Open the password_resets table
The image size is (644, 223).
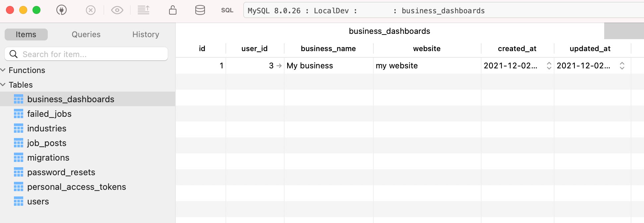click(x=88, y=172)
